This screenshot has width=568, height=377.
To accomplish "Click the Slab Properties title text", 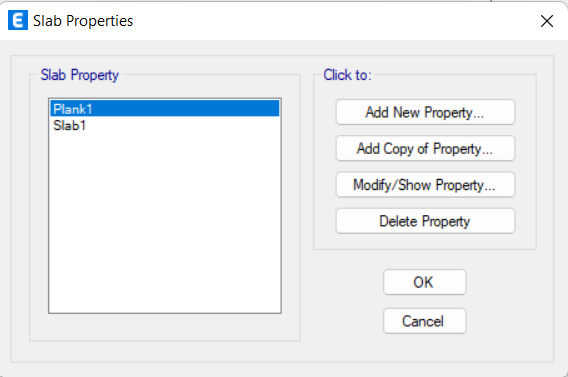I will point(83,21).
